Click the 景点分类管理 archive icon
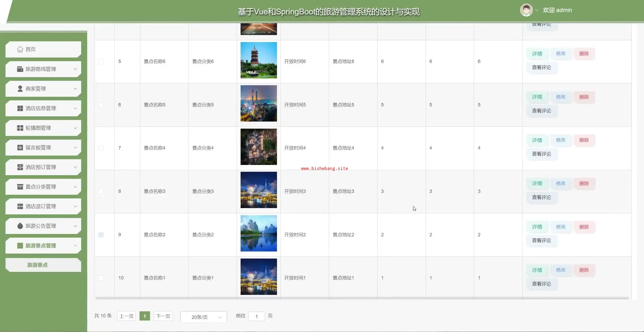 [x=20, y=187]
